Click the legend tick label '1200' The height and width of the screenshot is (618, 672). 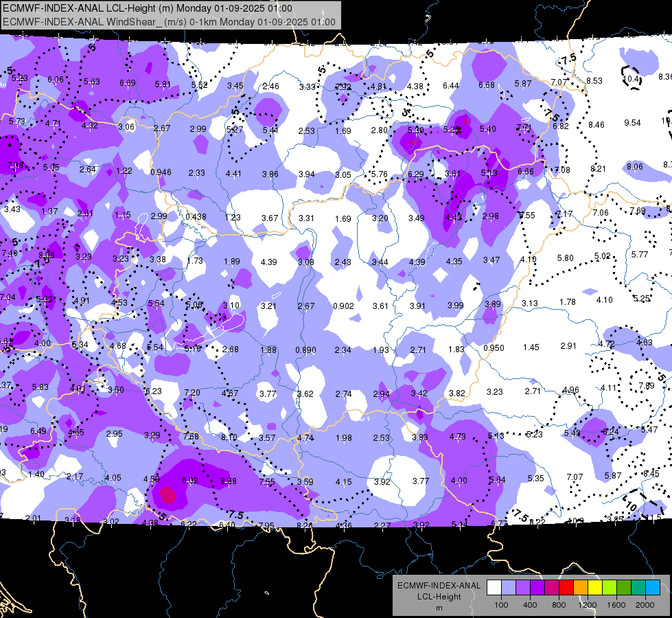click(587, 605)
